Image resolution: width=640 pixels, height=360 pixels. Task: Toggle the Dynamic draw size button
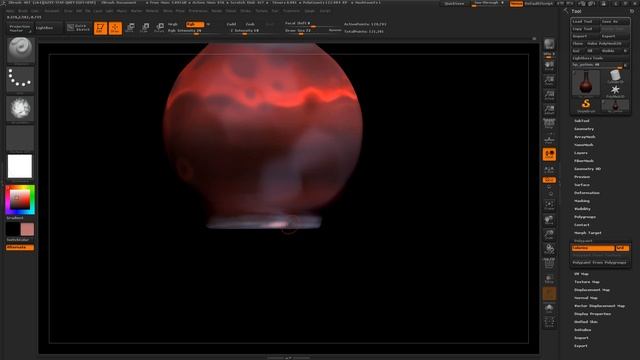335,31
